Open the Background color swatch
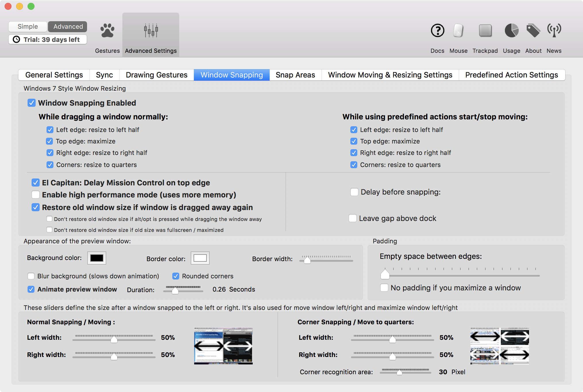This screenshot has height=392, width=583. coord(97,258)
